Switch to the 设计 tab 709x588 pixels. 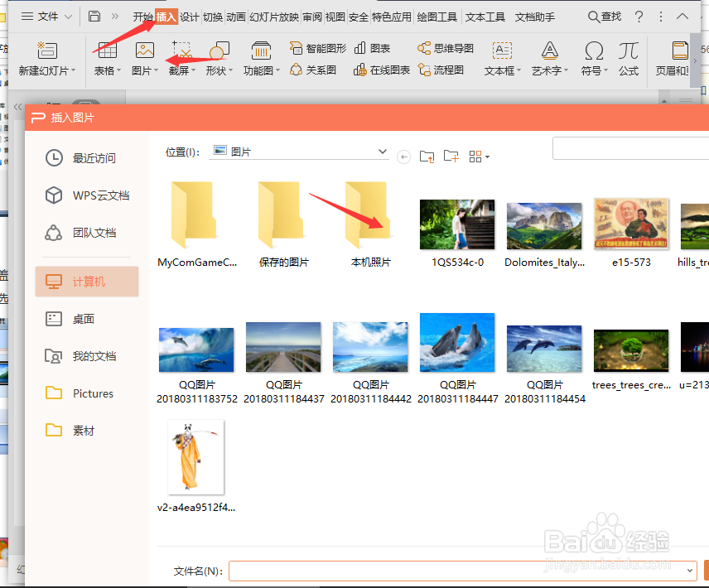pos(190,17)
